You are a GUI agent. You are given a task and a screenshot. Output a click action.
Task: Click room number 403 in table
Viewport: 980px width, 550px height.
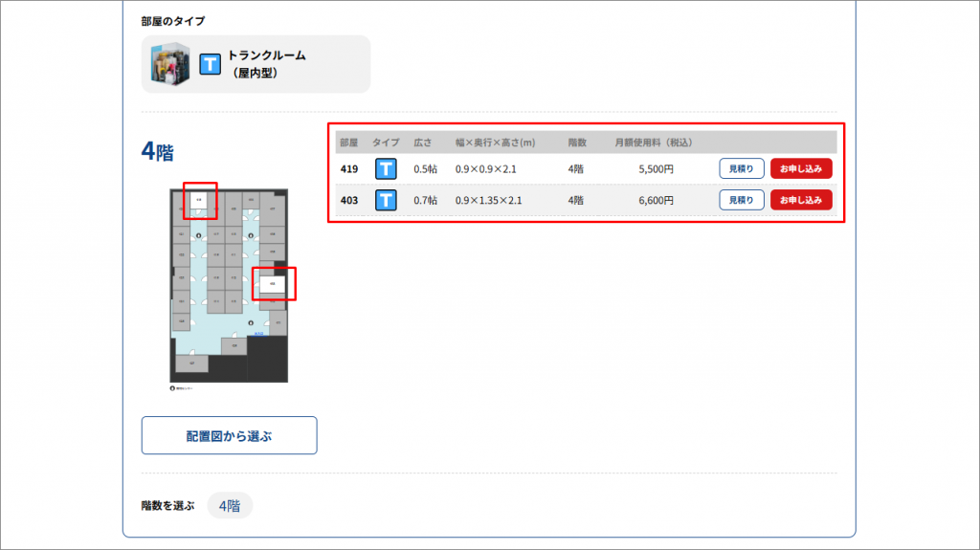(x=349, y=200)
